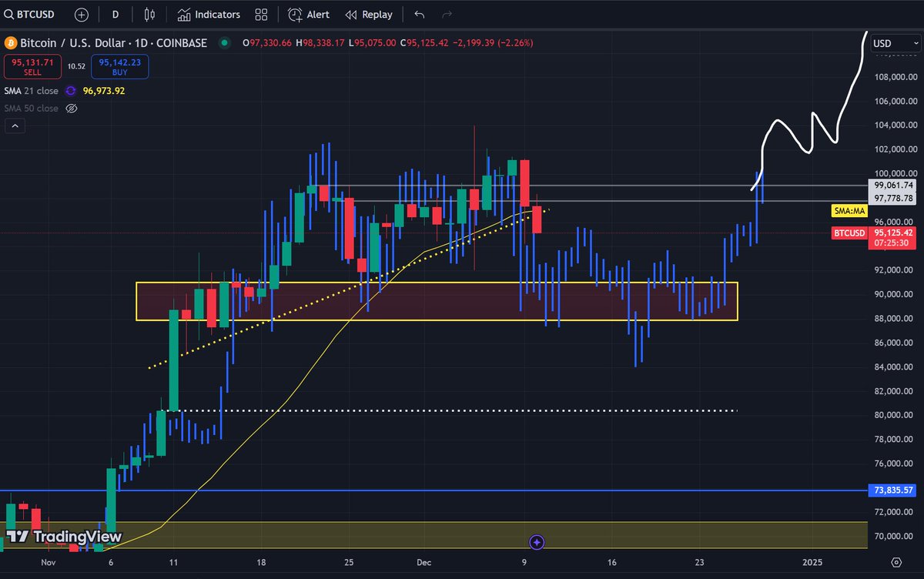The width and height of the screenshot is (924, 579).
Task: Click the 2025 label on time axis
Action: 813,563
